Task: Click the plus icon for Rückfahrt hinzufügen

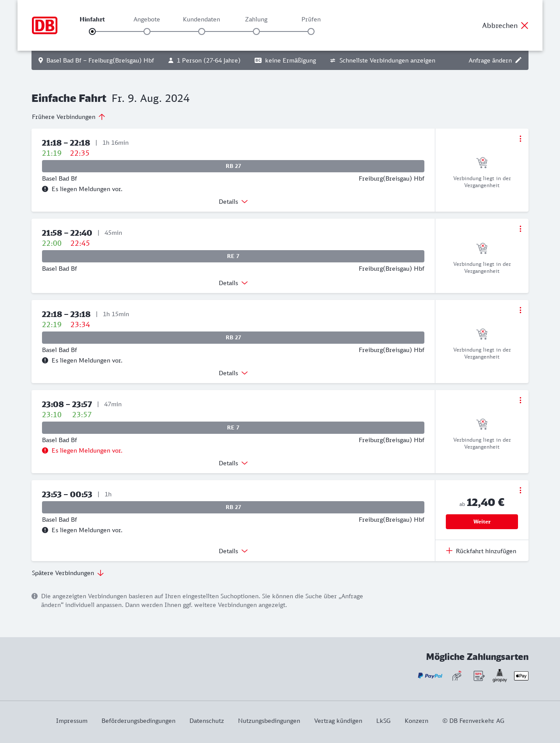Action: coord(449,551)
